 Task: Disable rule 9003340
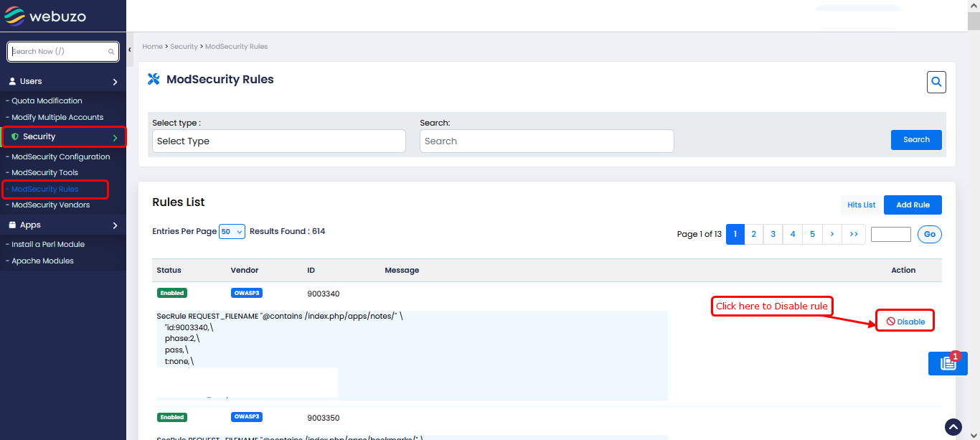click(905, 322)
